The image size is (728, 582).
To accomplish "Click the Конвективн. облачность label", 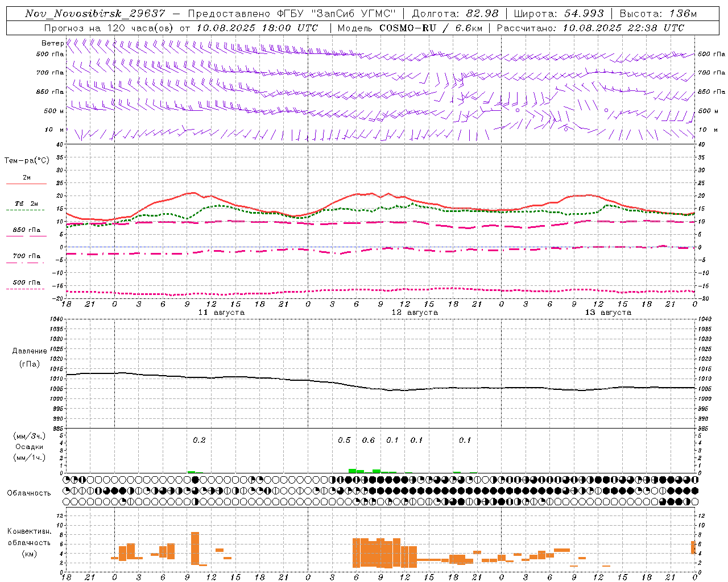I will [29, 537].
